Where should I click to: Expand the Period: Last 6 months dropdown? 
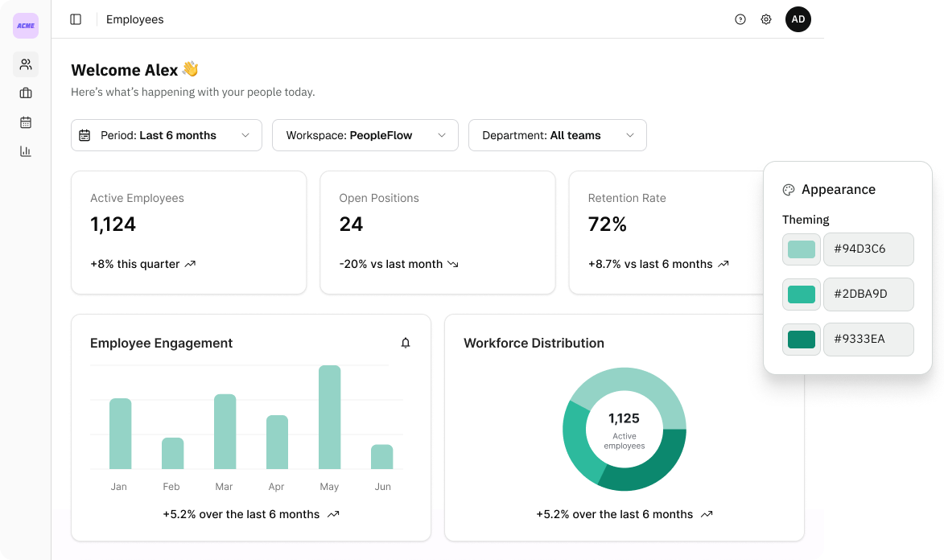point(166,135)
